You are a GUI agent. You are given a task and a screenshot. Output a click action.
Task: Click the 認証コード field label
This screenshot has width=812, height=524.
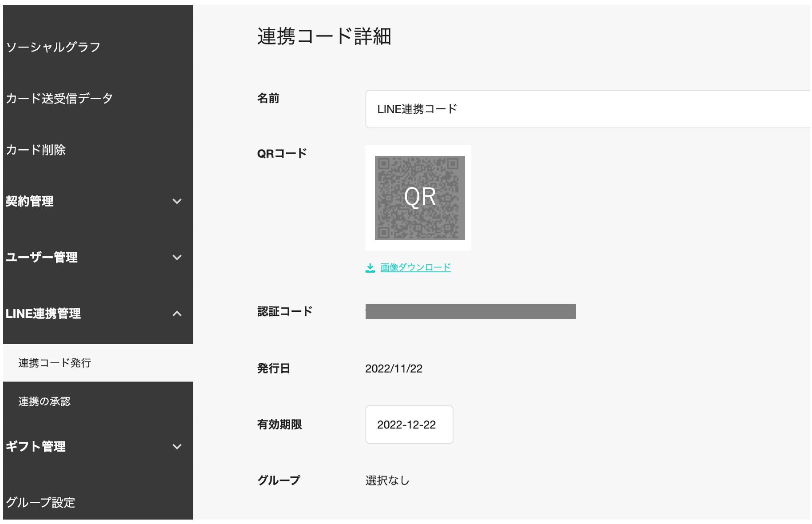point(285,311)
